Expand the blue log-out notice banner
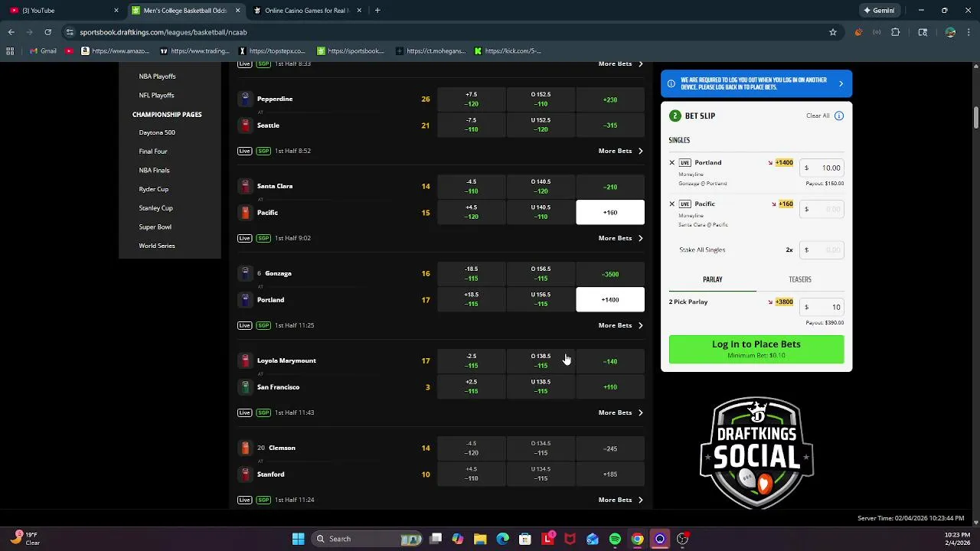 point(756,83)
